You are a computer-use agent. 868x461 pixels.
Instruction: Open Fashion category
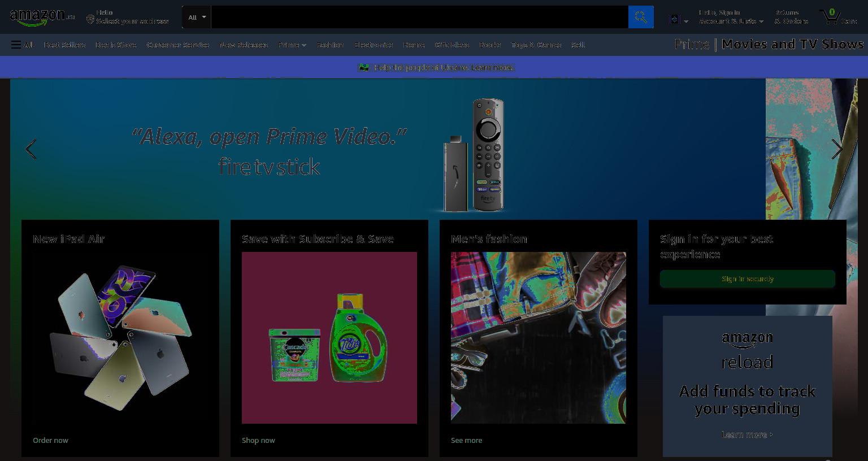[330, 45]
